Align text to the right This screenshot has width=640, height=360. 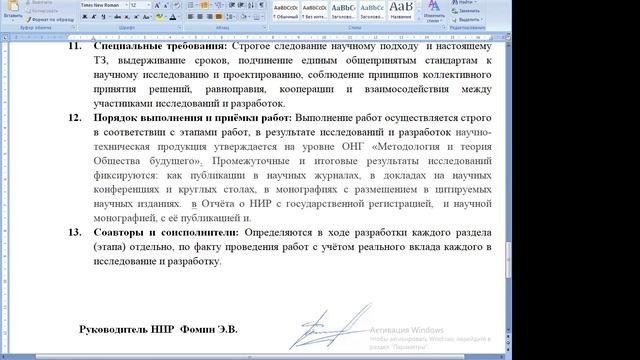[209, 17]
